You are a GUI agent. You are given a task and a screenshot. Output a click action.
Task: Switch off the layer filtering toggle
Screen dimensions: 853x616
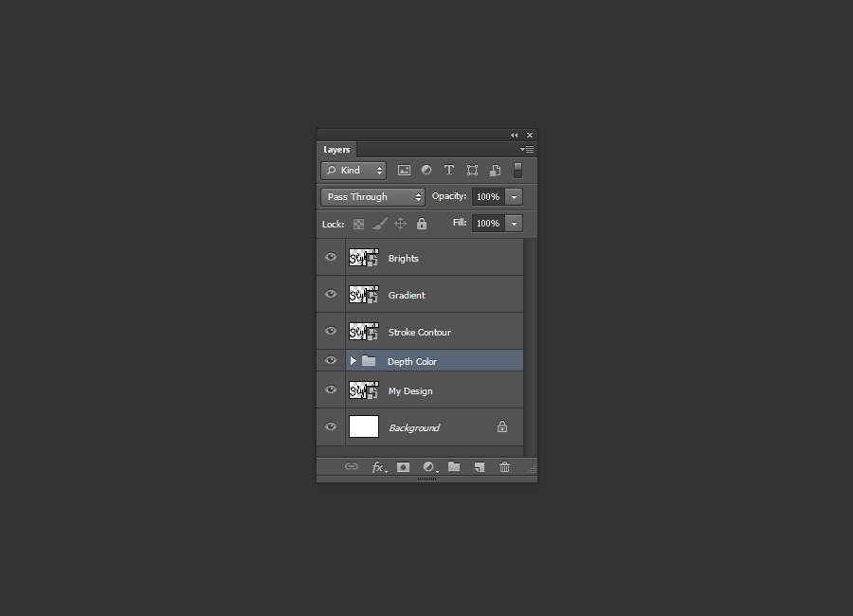click(x=517, y=170)
